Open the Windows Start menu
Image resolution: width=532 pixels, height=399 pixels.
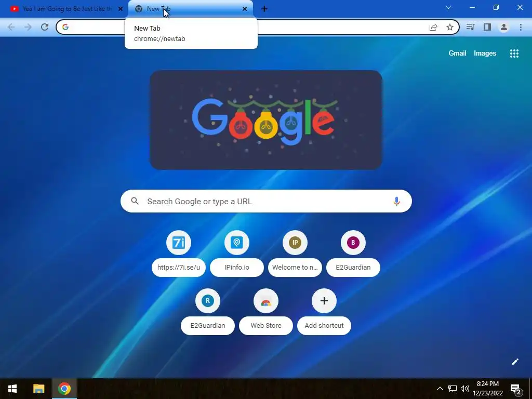pyautogui.click(x=12, y=389)
